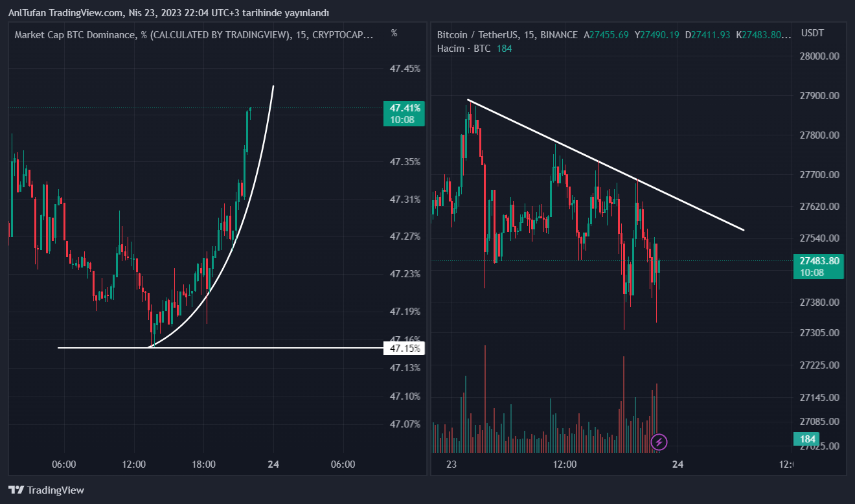This screenshot has height=504, width=855.
Task: Click the 18:00 time label on left chart
Action: 203,464
